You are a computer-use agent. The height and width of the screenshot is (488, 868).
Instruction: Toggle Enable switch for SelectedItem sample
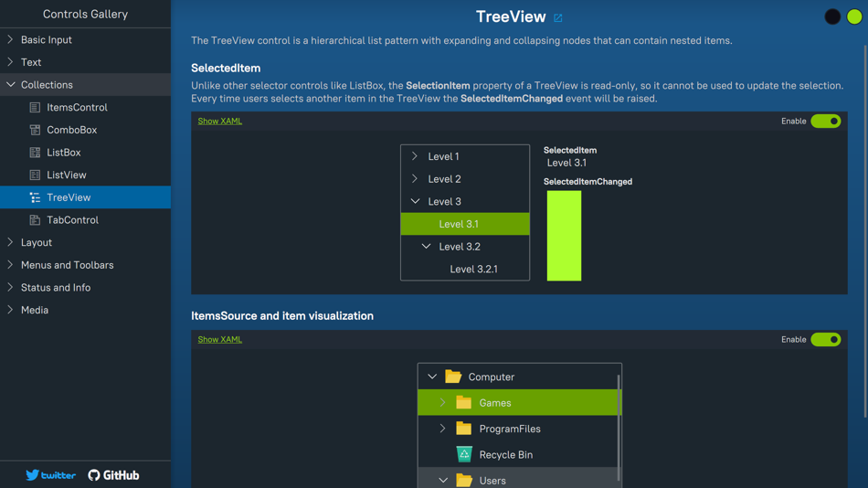pos(825,122)
